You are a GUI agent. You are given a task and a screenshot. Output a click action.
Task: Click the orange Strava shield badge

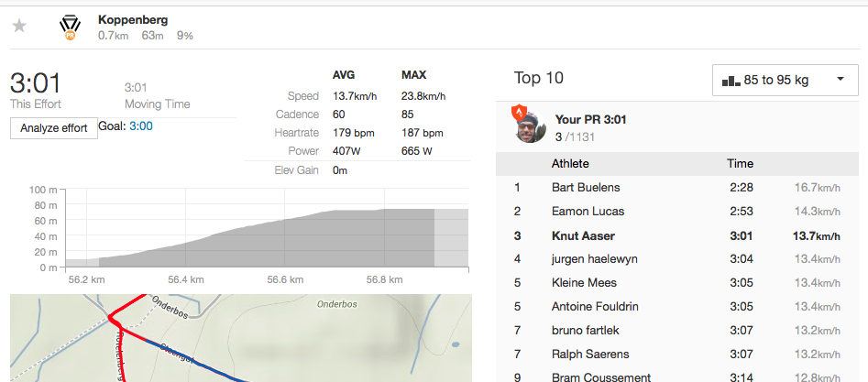(518, 113)
